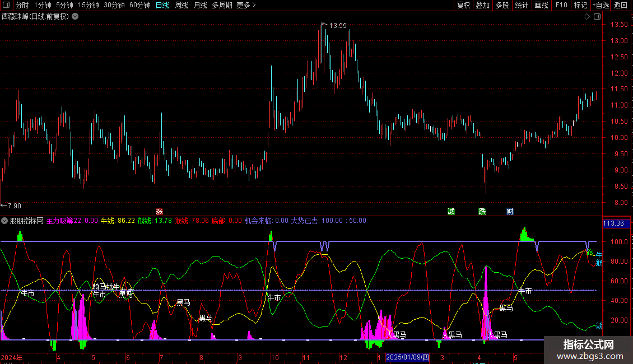
Task: Switch to the 30分钟 period tab
Action: [114, 5]
